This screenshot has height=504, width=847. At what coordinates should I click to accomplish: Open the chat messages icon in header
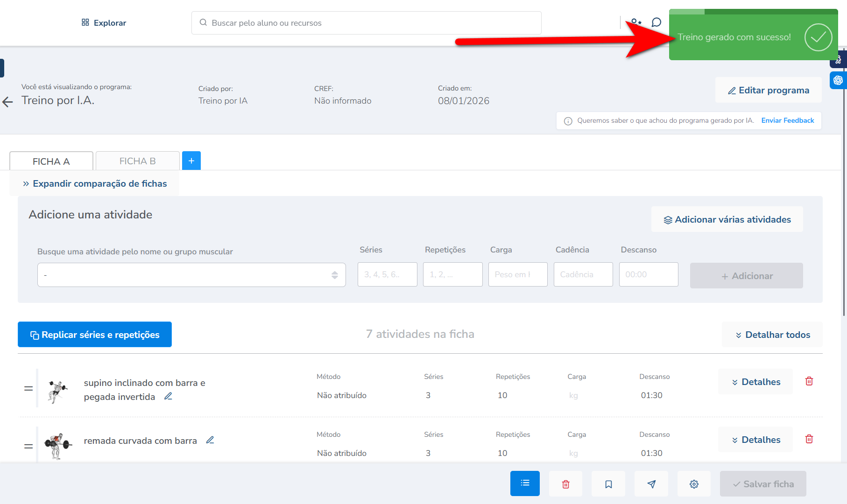pos(656,22)
